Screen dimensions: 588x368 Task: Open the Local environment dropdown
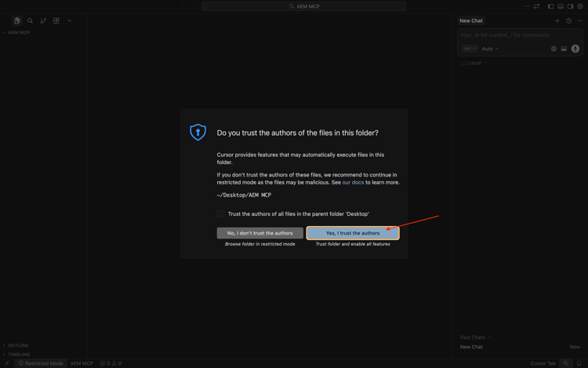click(x=474, y=63)
